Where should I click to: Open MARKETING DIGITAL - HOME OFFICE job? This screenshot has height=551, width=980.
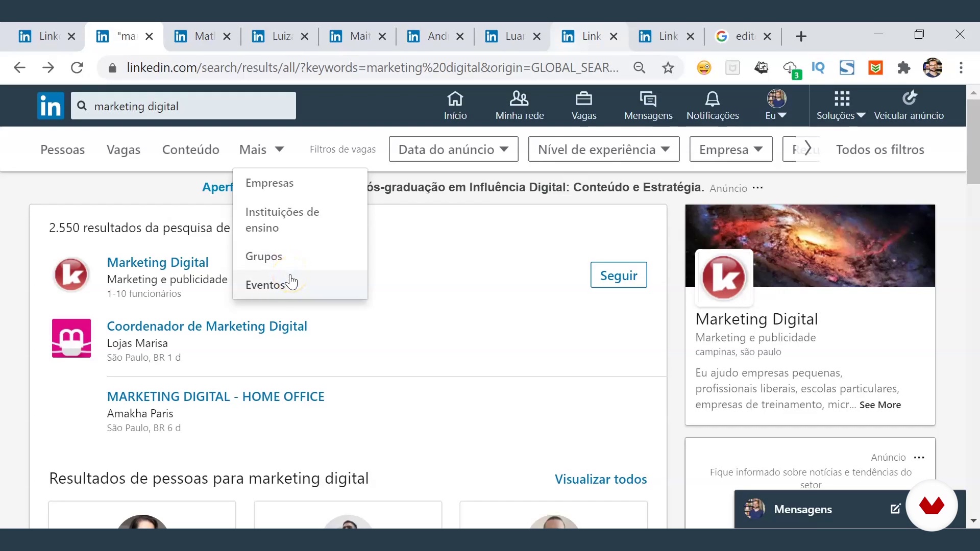point(215,396)
